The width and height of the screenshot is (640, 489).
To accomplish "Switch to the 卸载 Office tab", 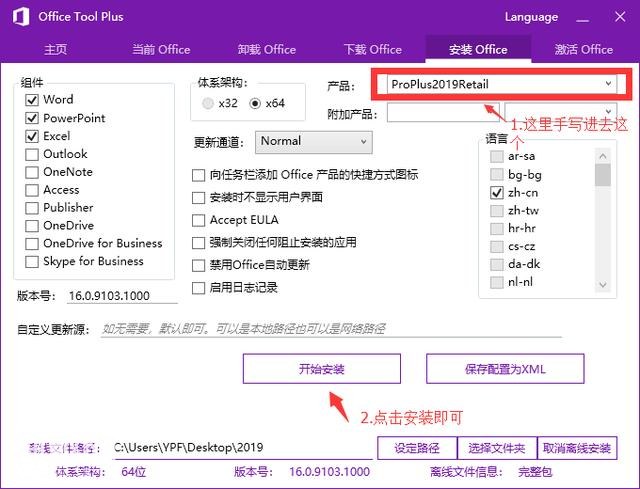I will pos(267,49).
